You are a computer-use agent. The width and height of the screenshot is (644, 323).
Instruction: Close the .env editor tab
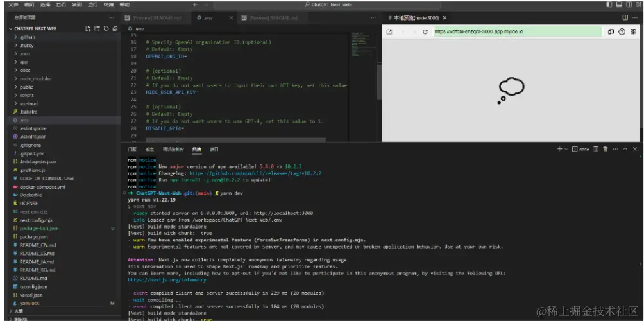[x=231, y=18]
